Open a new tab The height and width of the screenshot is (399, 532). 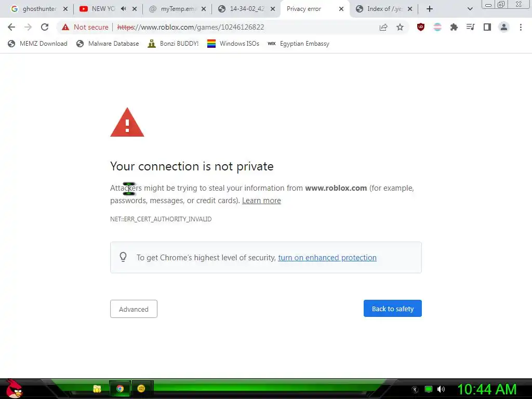pyautogui.click(x=430, y=9)
